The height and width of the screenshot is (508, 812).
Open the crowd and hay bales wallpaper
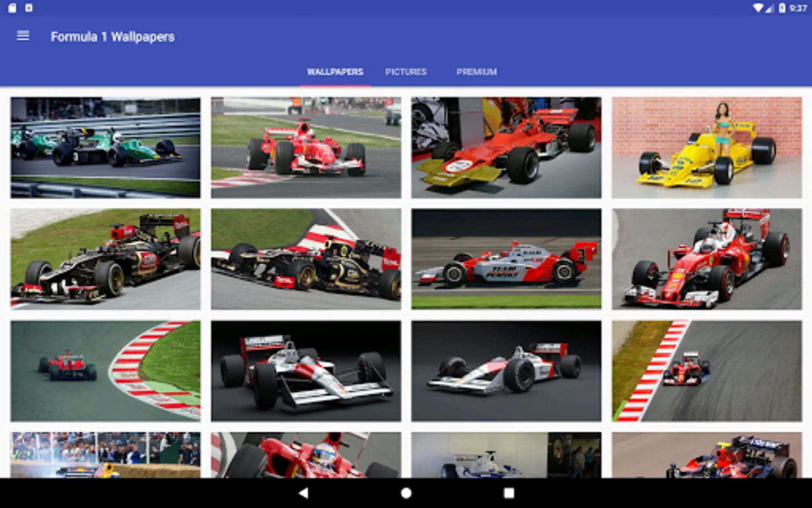[105, 455]
